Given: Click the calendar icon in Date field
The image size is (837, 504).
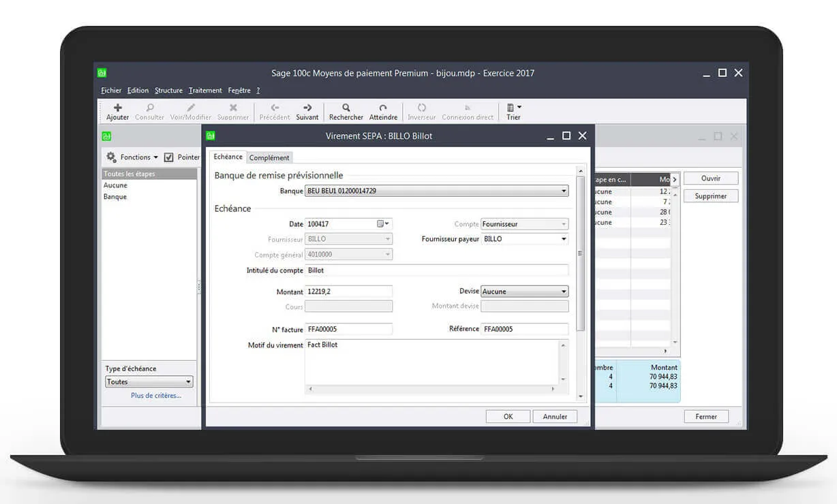Looking at the screenshot, I should pyautogui.click(x=381, y=224).
